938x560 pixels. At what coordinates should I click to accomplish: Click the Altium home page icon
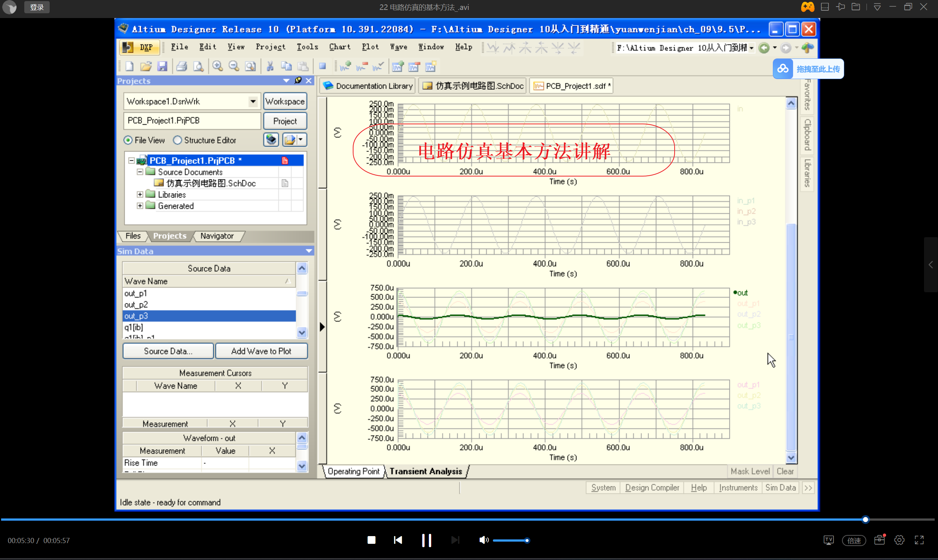tap(807, 48)
